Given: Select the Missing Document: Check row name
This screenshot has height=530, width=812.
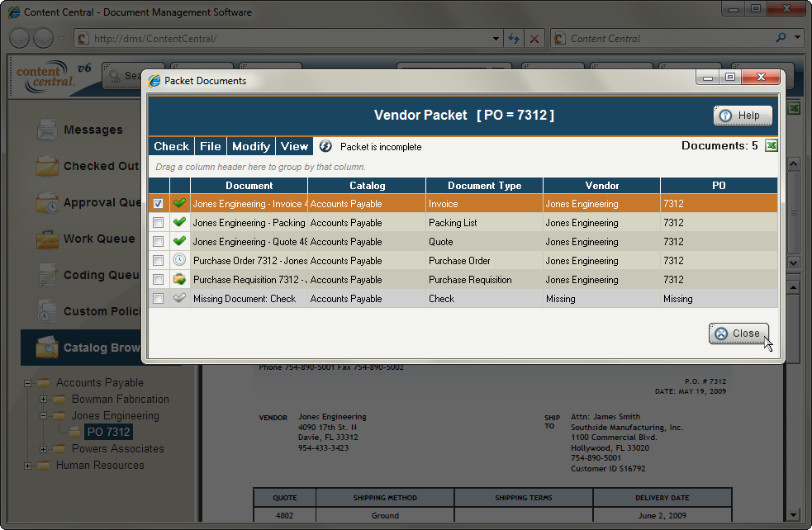Looking at the screenshot, I should tap(245, 299).
